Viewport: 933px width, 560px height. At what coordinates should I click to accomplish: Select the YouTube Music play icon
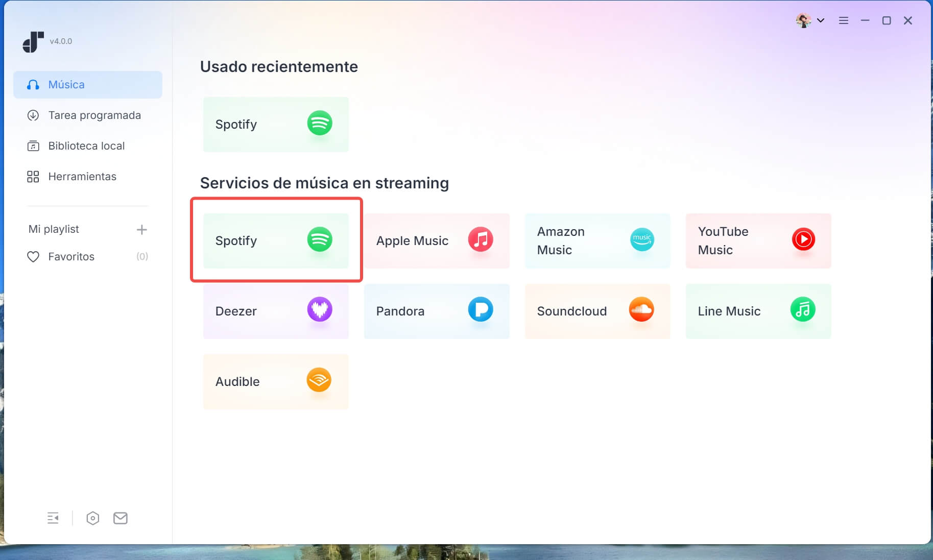coord(803,239)
